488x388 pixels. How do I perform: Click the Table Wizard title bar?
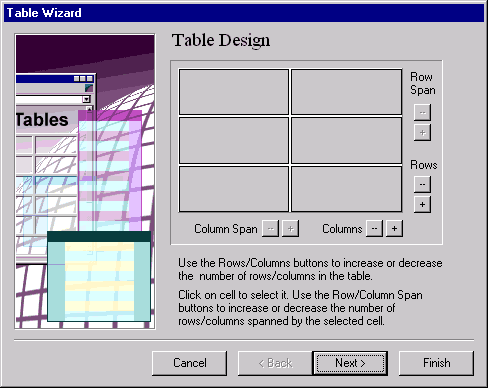click(x=244, y=13)
